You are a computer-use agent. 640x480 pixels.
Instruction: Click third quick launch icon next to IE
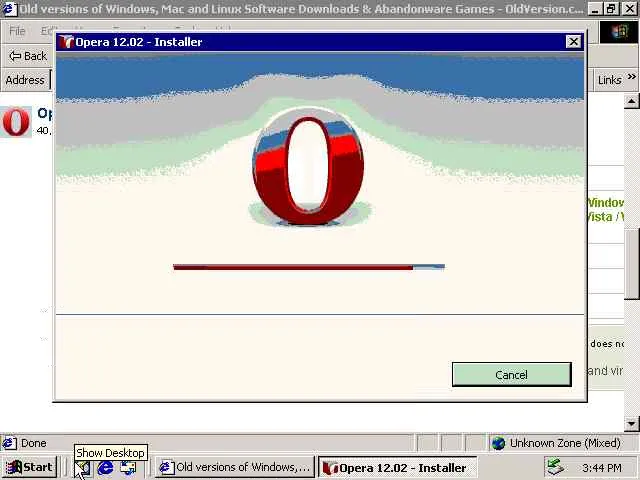point(128,467)
